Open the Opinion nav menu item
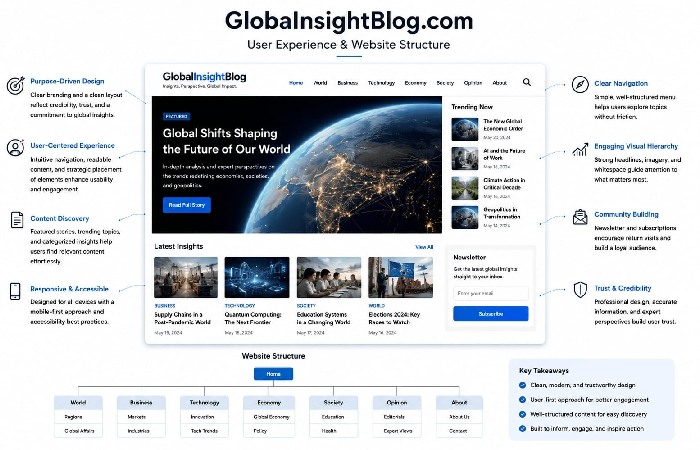Viewport: 700px width, 450px height. tap(473, 83)
